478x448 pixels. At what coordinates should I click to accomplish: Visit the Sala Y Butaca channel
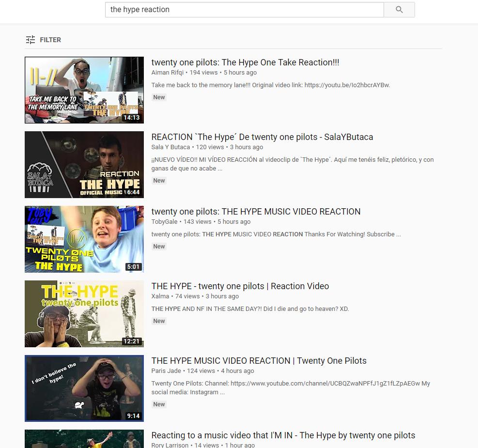170,147
